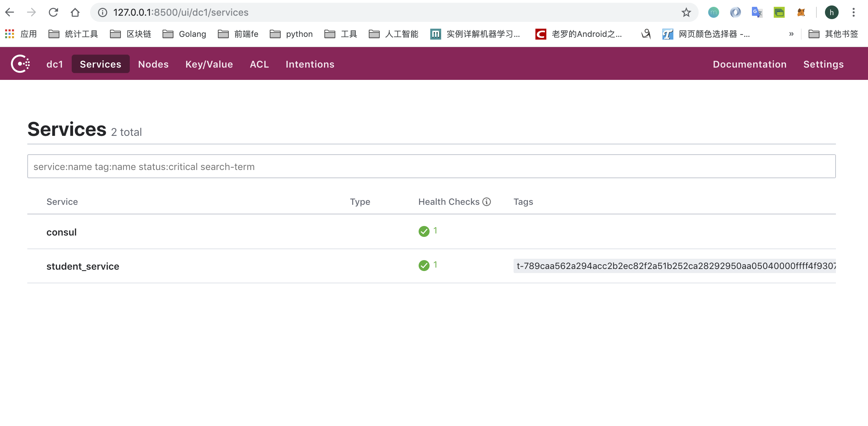868x426 pixels.
Task: Open the student_service service entry
Action: pyautogui.click(x=83, y=266)
